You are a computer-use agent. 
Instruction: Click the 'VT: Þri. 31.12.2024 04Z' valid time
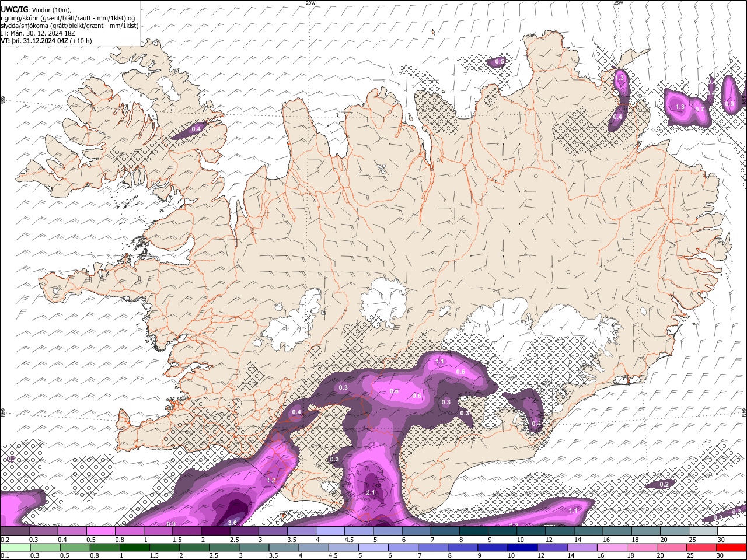click(34, 41)
